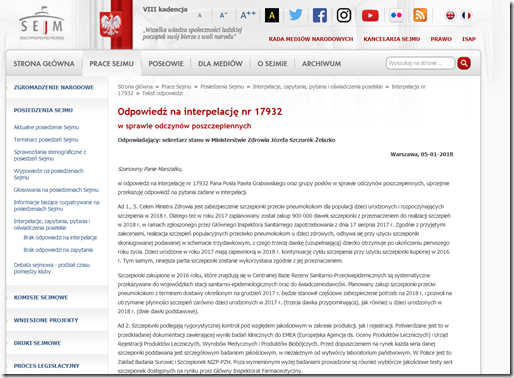Open Strona główna menu tab
The height and width of the screenshot is (378, 514).
[x=44, y=64]
